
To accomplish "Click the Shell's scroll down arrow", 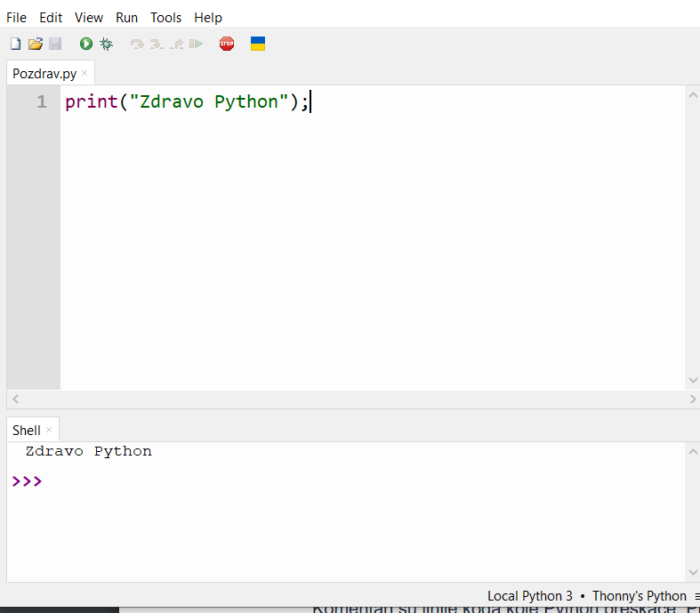I will (x=693, y=572).
